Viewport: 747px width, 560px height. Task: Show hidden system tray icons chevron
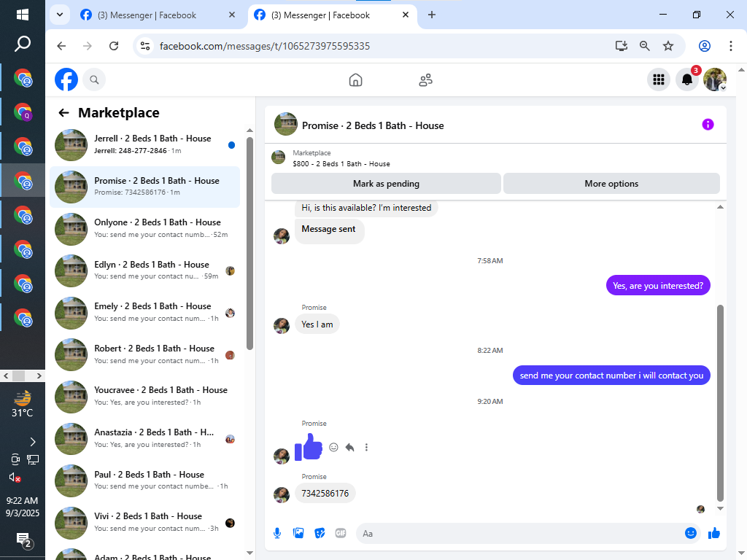point(32,442)
